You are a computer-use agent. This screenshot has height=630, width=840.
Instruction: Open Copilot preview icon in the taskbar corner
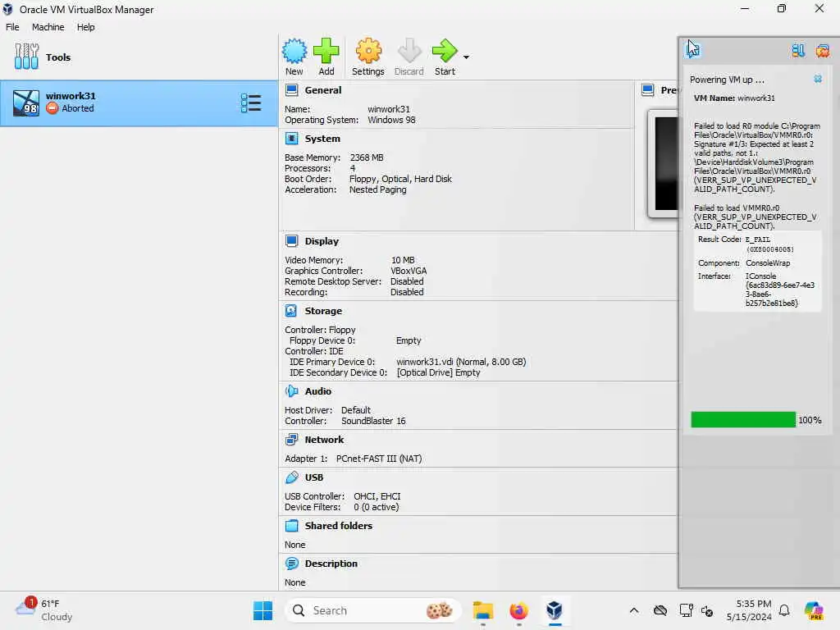[x=814, y=610]
